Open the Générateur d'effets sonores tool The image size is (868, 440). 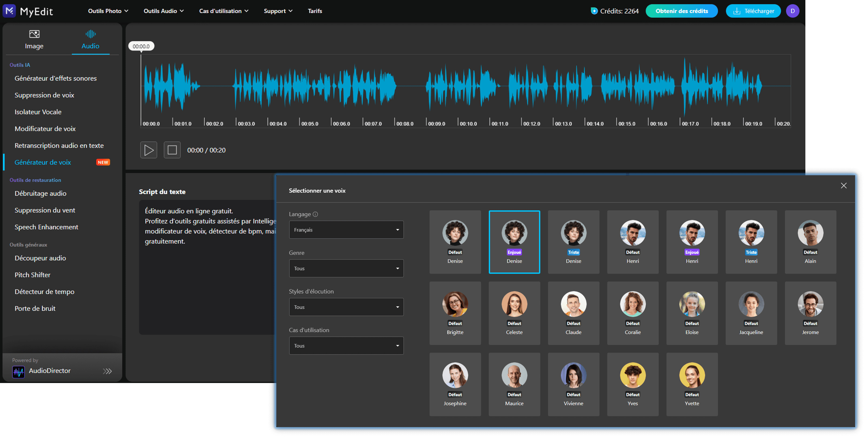point(55,78)
